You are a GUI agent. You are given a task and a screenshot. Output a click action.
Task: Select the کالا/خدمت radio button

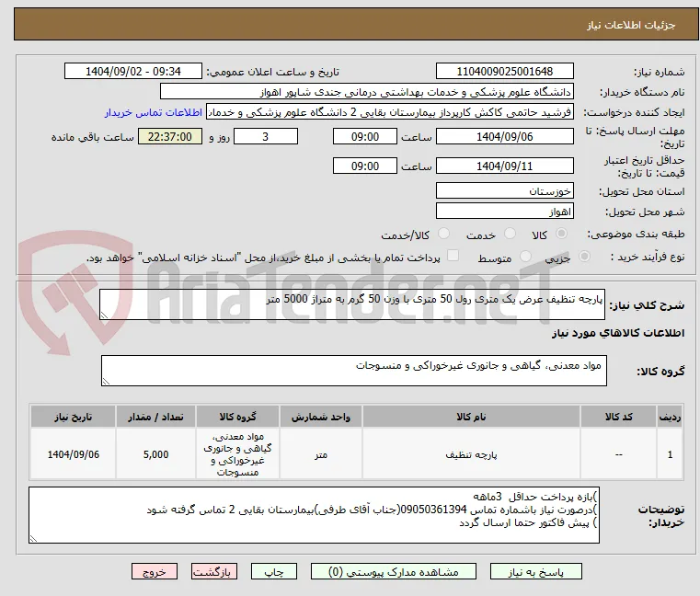(x=443, y=234)
